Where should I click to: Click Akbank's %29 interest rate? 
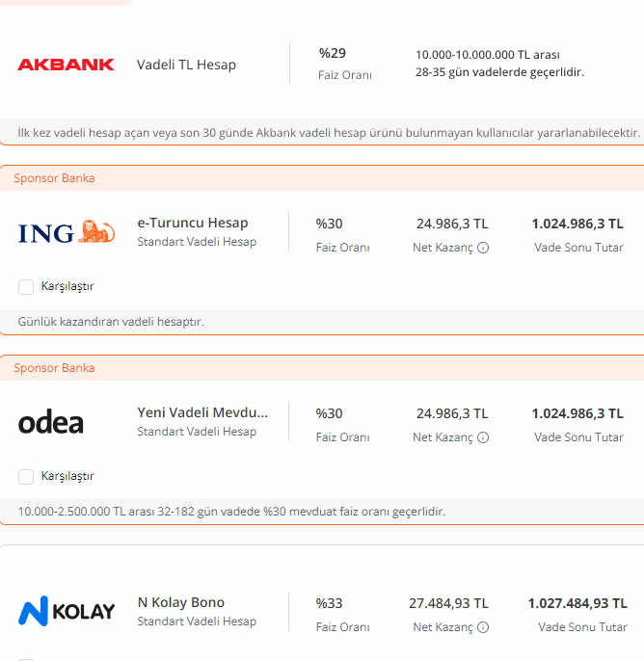(332, 54)
